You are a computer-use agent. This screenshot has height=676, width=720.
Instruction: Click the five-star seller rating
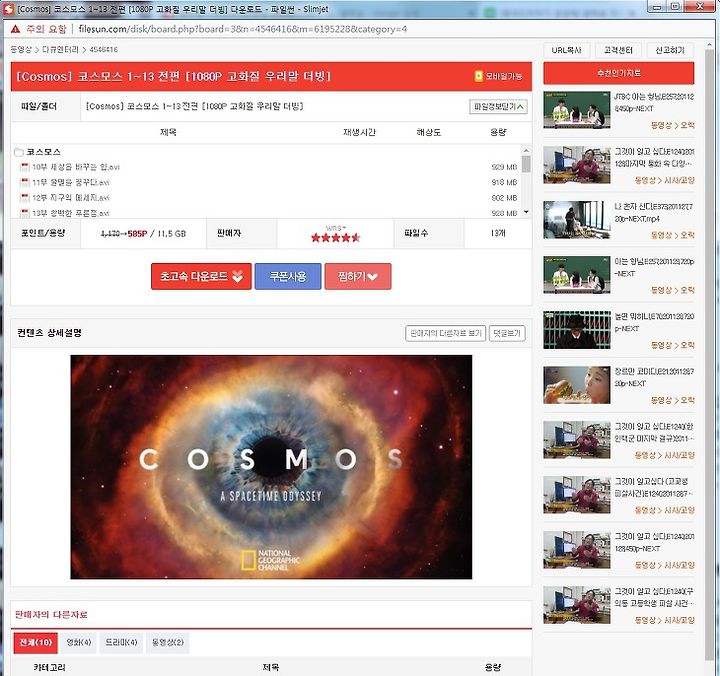[x=336, y=237]
